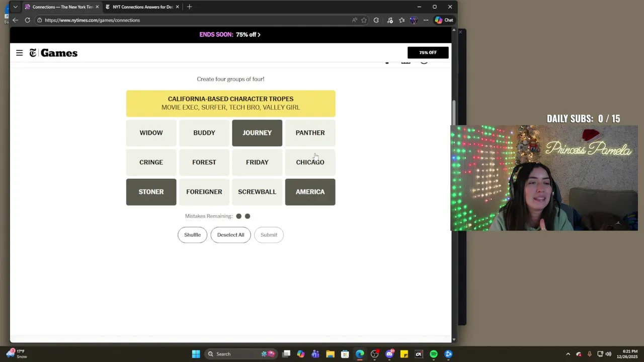Screen dimensions: 644x362
Task: Open Windows Start menu
Action: click(196, 354)
